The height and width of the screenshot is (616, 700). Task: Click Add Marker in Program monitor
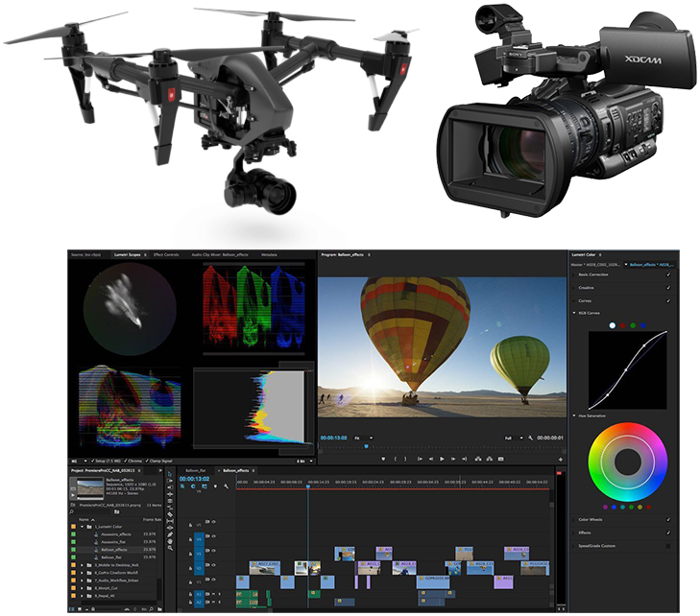click(x=383, y=459)
